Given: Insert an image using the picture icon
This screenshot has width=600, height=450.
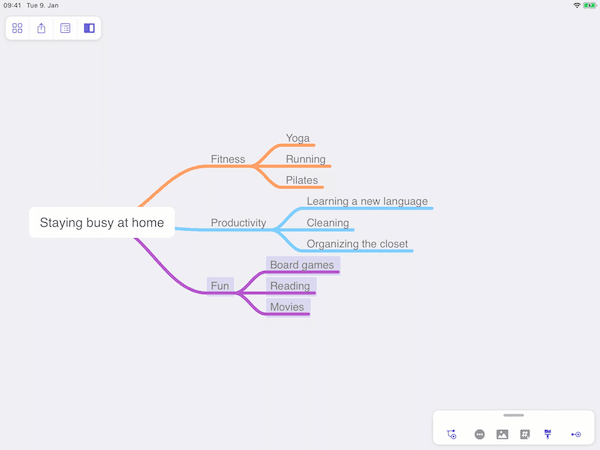Looking at the screenshot, I should point(502,434).
